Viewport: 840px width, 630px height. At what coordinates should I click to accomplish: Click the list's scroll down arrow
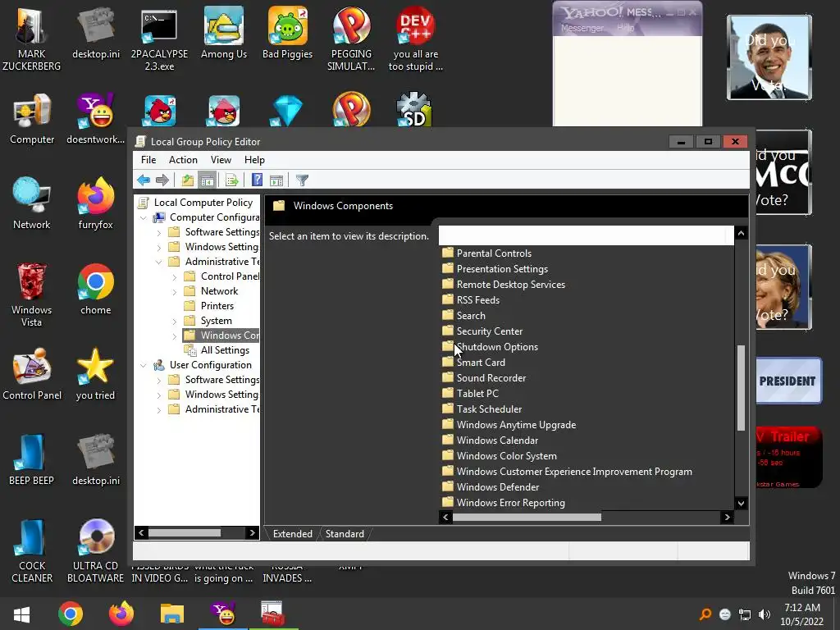point(741,503)
